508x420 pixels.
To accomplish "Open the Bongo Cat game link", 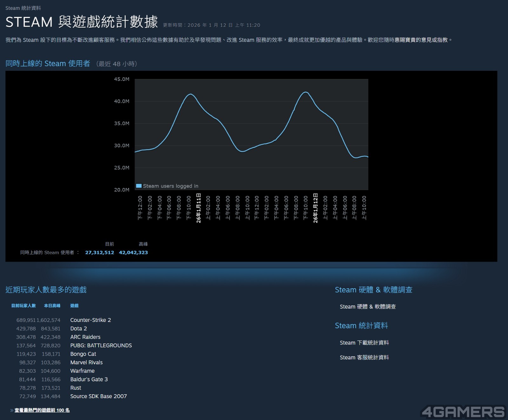I will coord(83,354).
